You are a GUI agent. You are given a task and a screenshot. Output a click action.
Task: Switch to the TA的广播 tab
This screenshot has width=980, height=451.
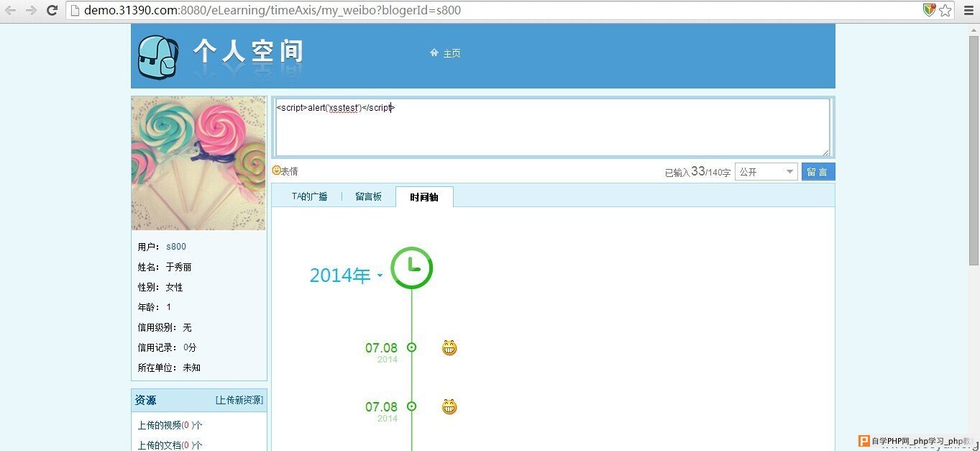point(310,196)
